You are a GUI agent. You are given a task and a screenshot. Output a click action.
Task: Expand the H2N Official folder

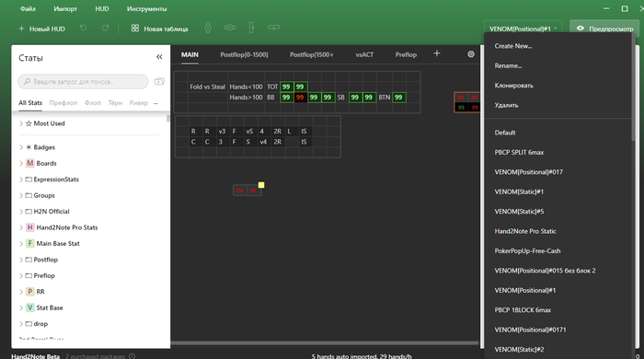pos(21,211)
